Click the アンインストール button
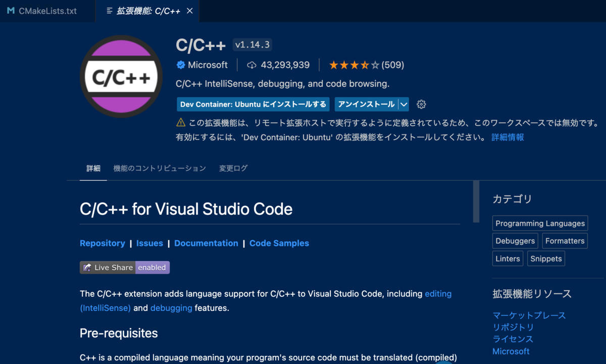The height and width of the screenshot is (364, 606). (366, 105)
